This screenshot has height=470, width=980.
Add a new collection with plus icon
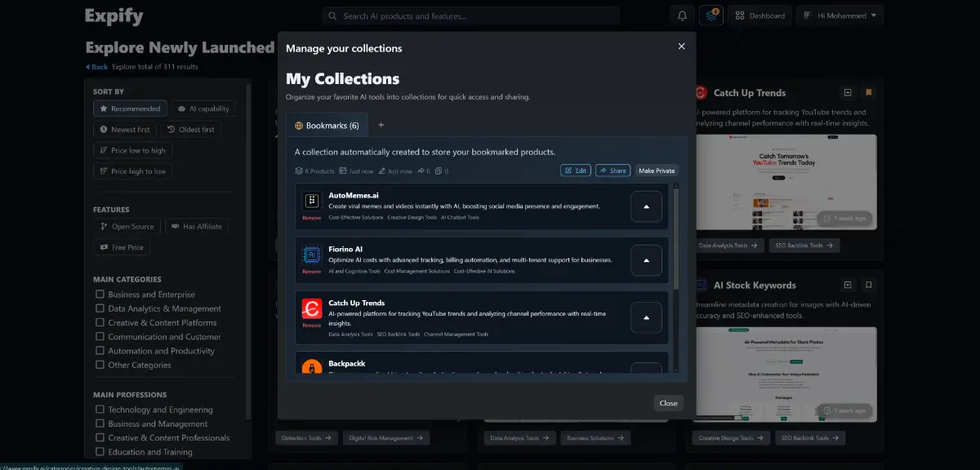tap(381, 126)
